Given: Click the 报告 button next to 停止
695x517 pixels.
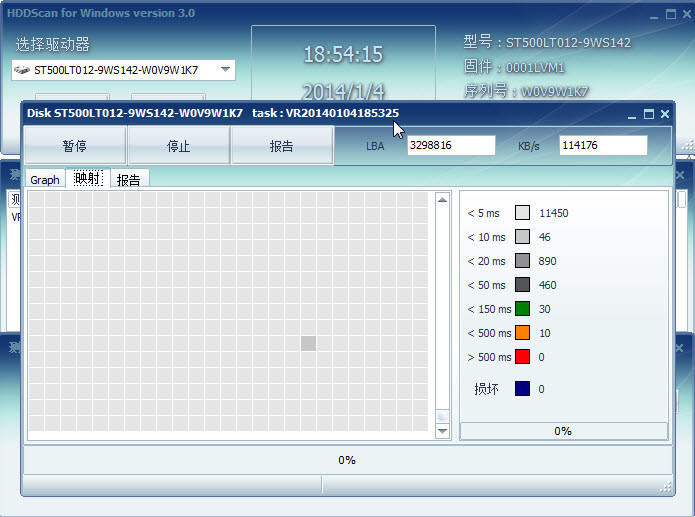Looking at the screenshot, I should click(x=282, y=145).
